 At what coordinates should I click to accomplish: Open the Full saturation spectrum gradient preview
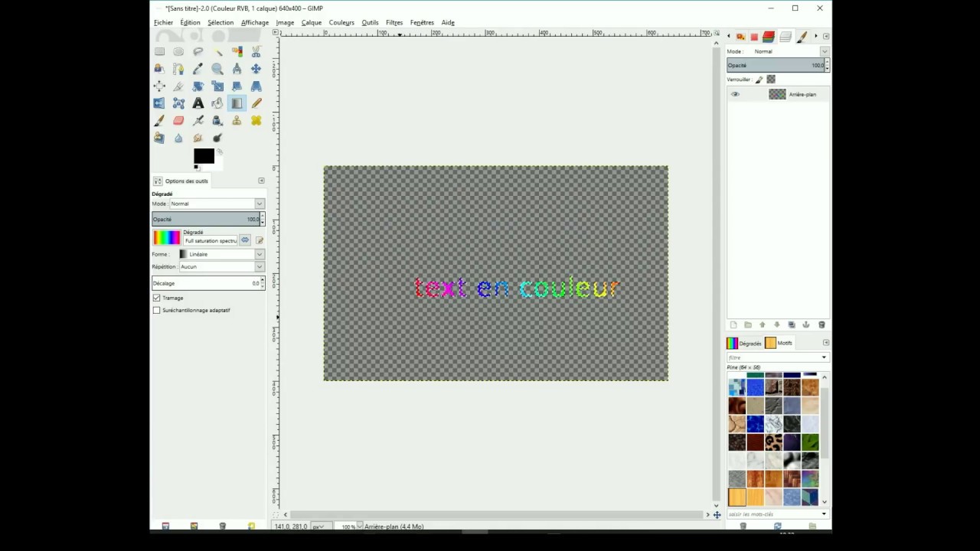coord(166,237)
